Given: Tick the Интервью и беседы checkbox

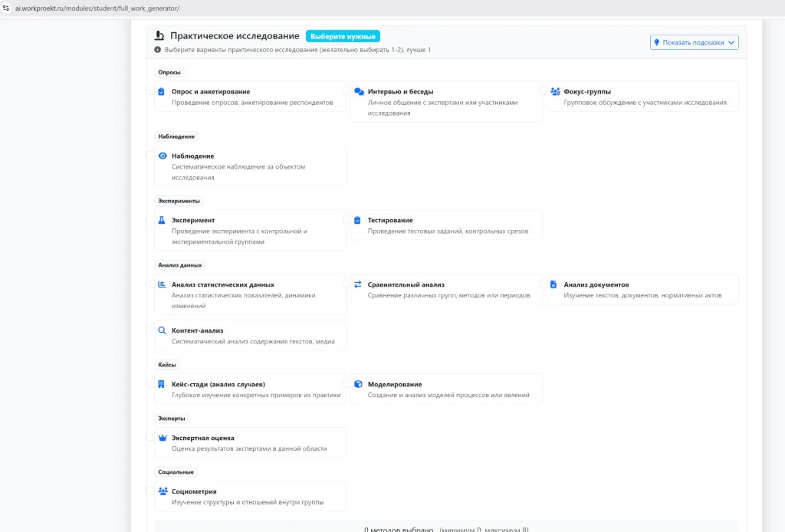Looking at the screenshot, I should (x=347, y=91).
